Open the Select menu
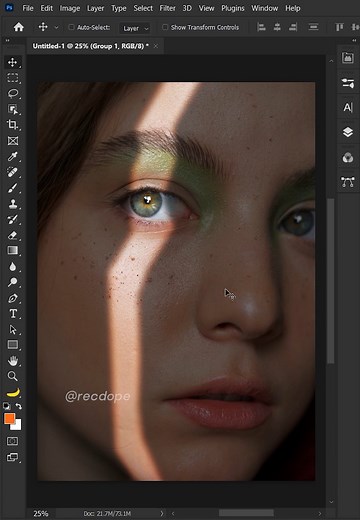 (143, 8)
